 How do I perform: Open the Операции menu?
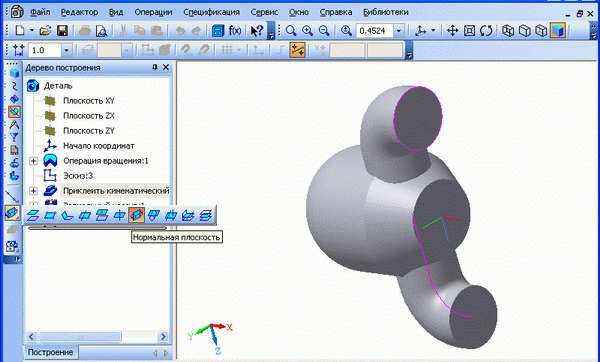[x=153, y=12]
